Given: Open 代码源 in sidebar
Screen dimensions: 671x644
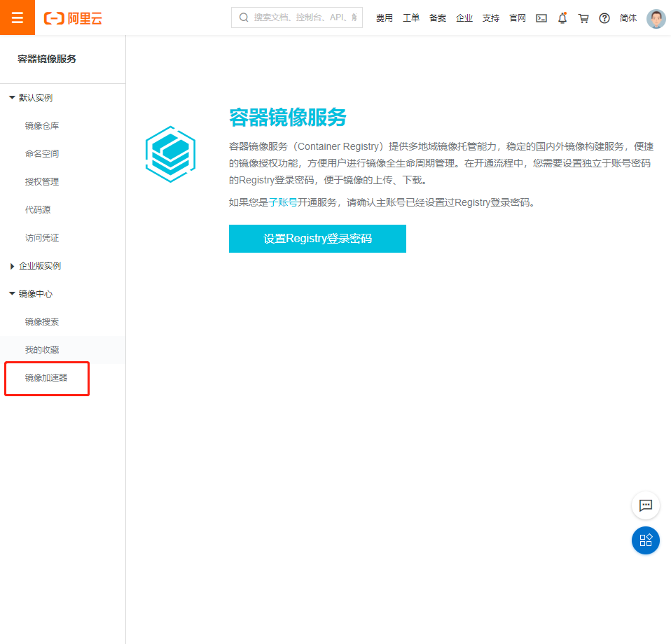Looking at the screenshot, I should click(x=38, y=209).
